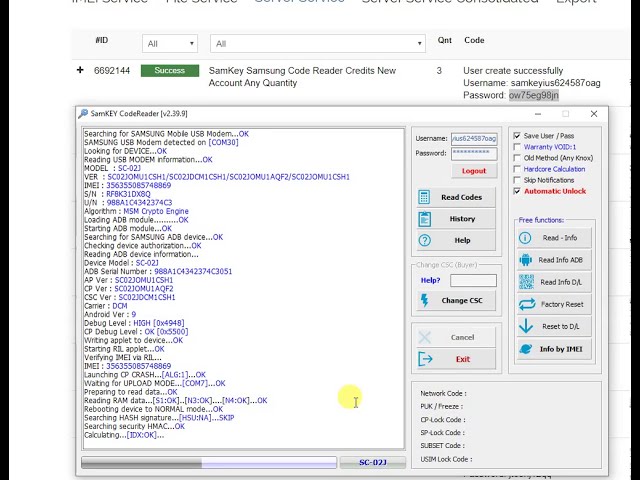Click the green Success status badge

click(x=170, y=71)
